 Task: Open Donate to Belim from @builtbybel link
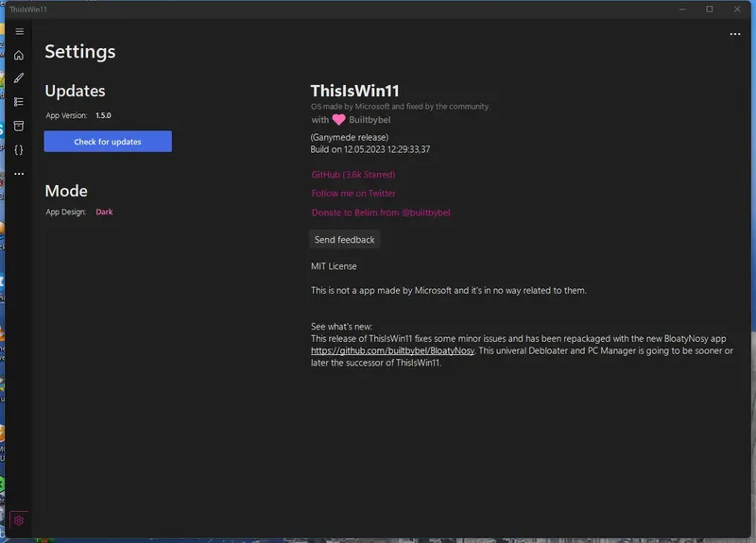[x=381, y=212]
